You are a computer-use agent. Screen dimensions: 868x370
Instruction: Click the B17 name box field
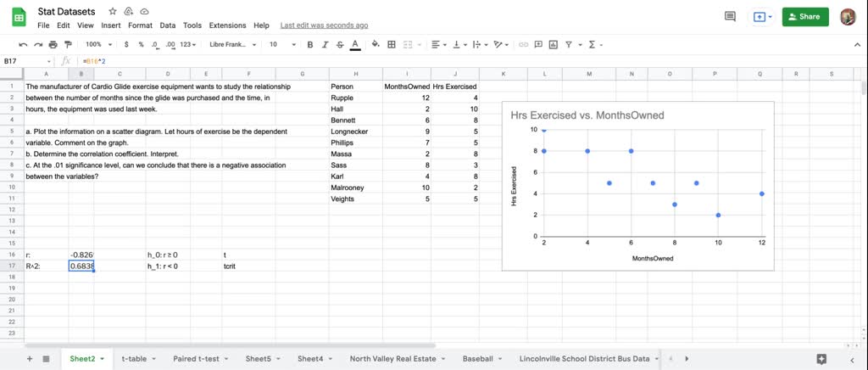coord(25,61)
